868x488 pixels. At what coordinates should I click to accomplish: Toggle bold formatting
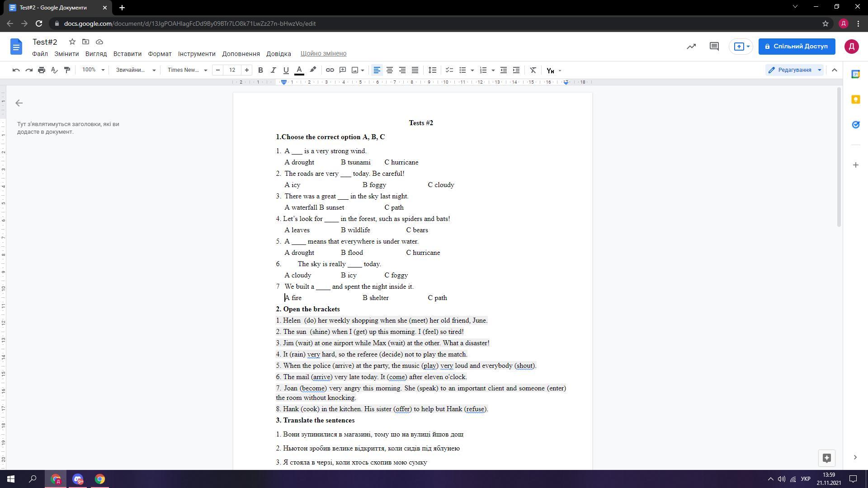coord(260,70)
